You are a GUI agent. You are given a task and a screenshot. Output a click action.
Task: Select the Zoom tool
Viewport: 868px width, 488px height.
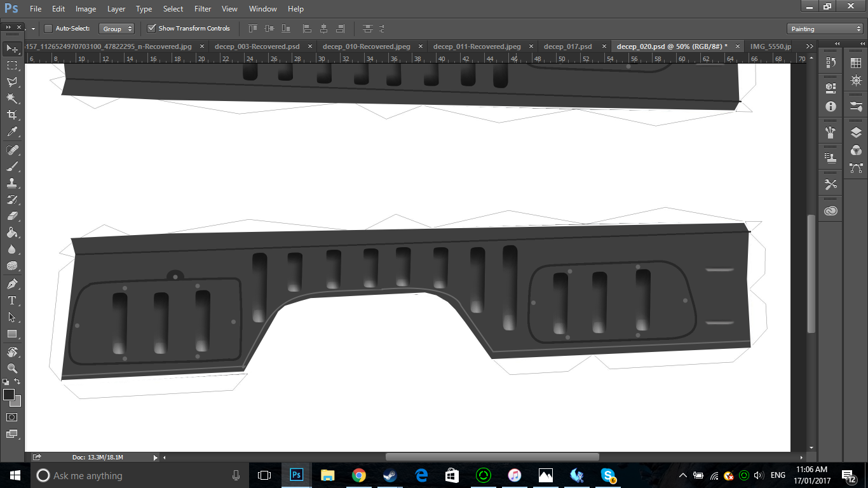tap(11, 369)
